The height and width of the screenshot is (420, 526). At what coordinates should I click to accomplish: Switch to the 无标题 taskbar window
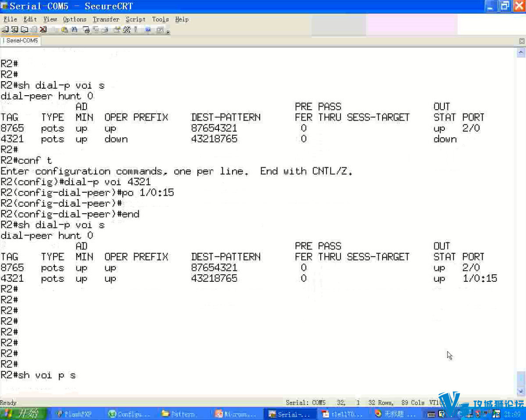[x=396, y=414]
